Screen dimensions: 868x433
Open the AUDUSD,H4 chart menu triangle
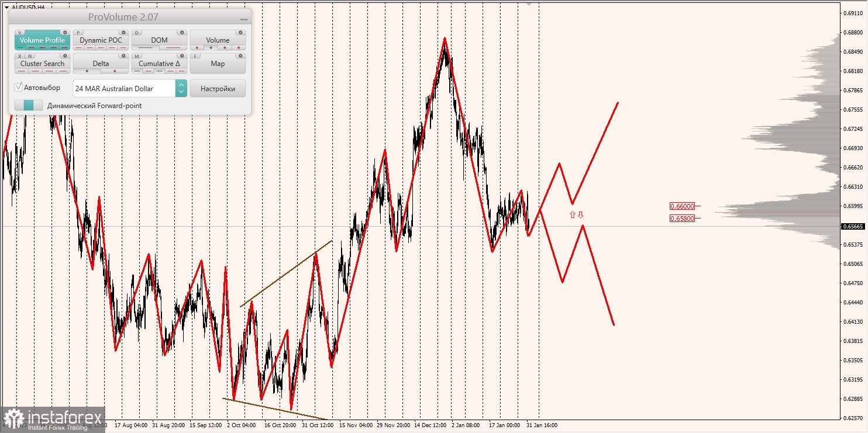click(6, 7)
